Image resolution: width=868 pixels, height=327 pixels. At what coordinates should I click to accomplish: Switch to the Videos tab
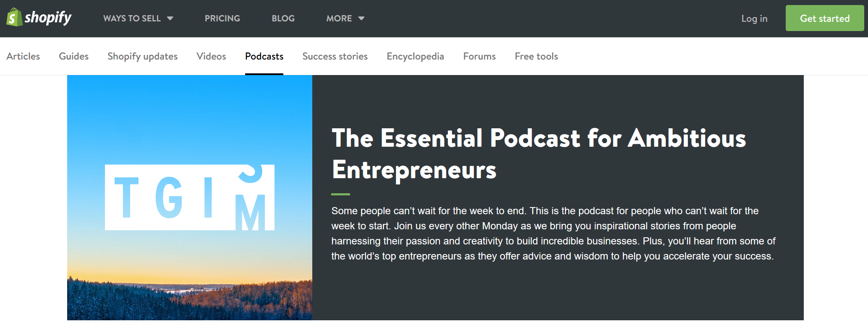pyautogui.click(x=211, y=56)
